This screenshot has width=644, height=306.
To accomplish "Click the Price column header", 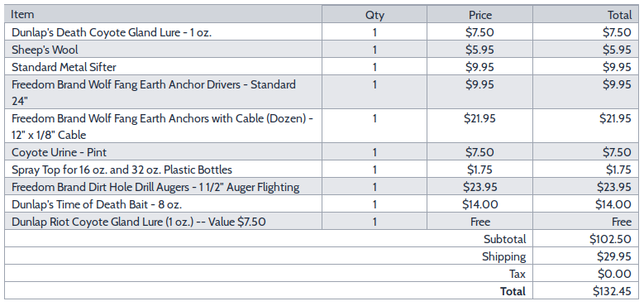I will pos(480,15).
